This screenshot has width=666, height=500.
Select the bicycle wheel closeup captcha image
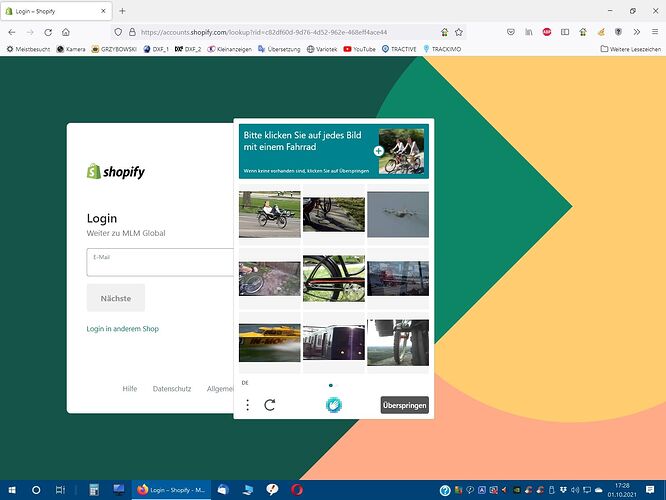[x=334, y=278]
